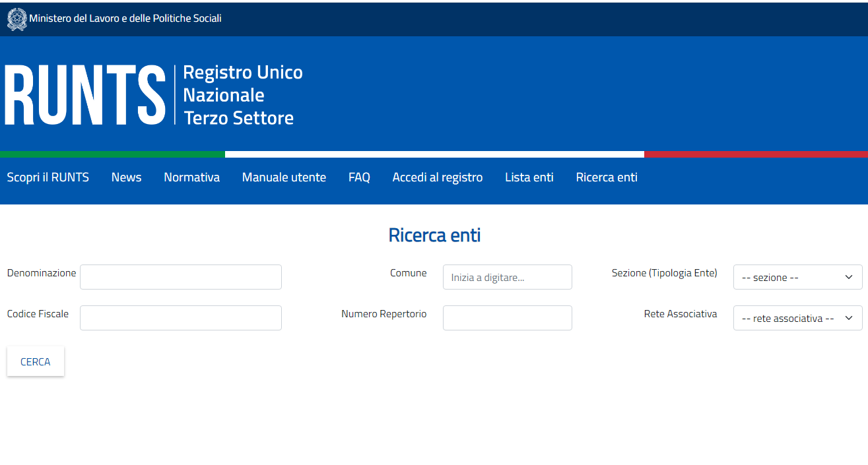Click the Italian Republic emblem icon
This screenshot has height=465, width=868.
pyautogui.click(x=17, y=19)
